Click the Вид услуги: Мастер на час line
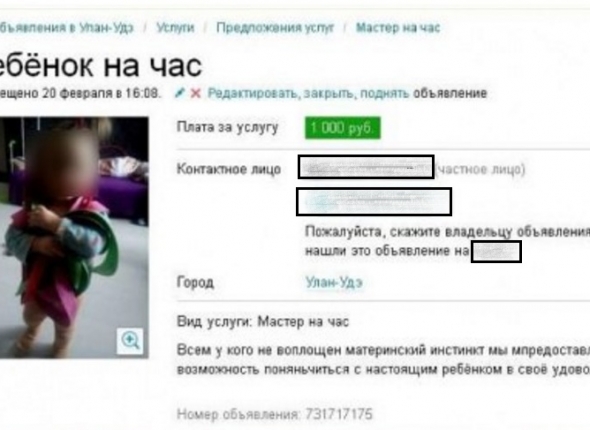Image resolution: width=590 pixels, height=430 pixels. click(x=263, y=322)
